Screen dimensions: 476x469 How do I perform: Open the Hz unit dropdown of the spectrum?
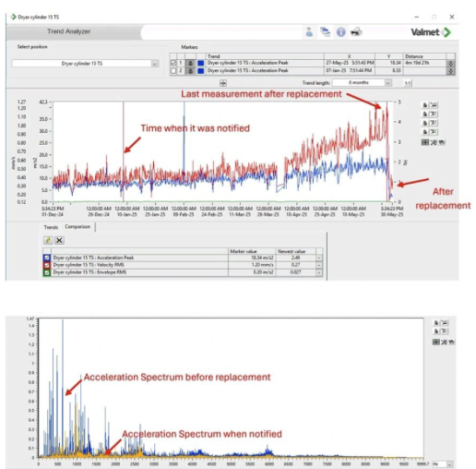[449, 464]
